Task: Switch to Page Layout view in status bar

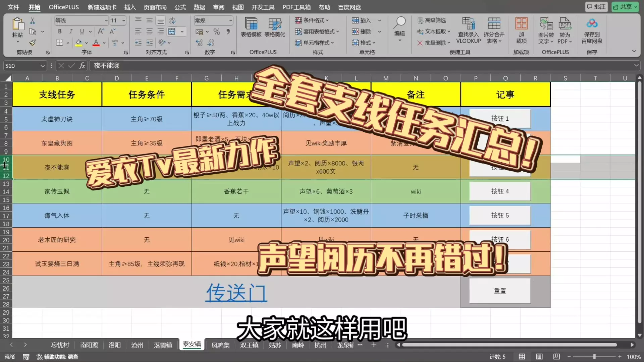Action: (539, 357)
